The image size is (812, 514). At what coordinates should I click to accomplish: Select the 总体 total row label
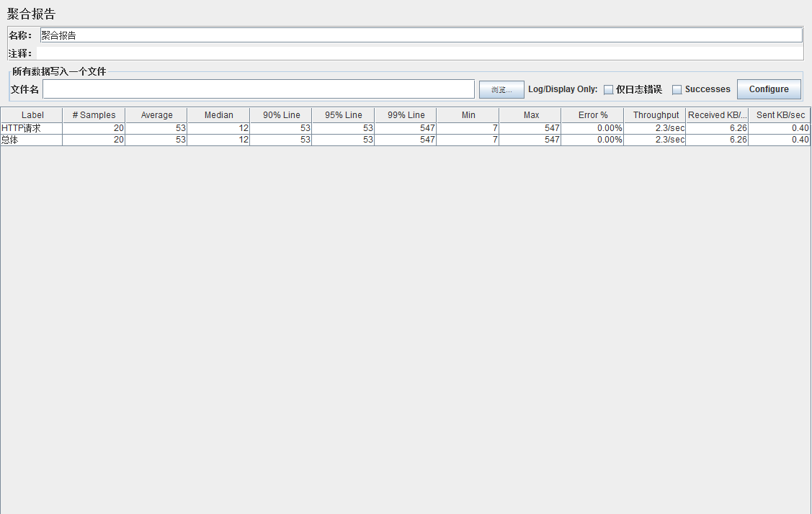coord(32,140)
